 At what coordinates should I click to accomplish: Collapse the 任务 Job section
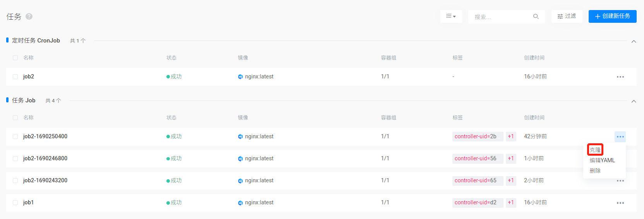[x=634, y=101]
